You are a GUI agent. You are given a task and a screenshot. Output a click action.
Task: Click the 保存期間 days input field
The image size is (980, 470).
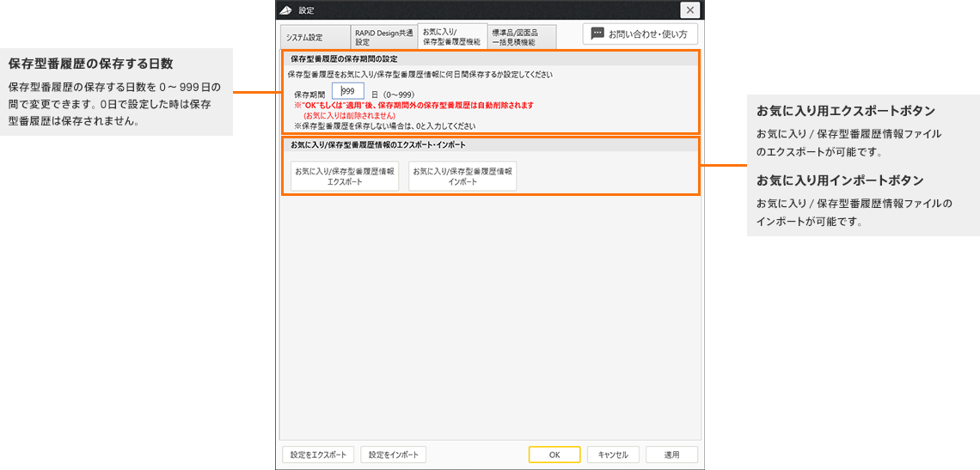(348, 92)
